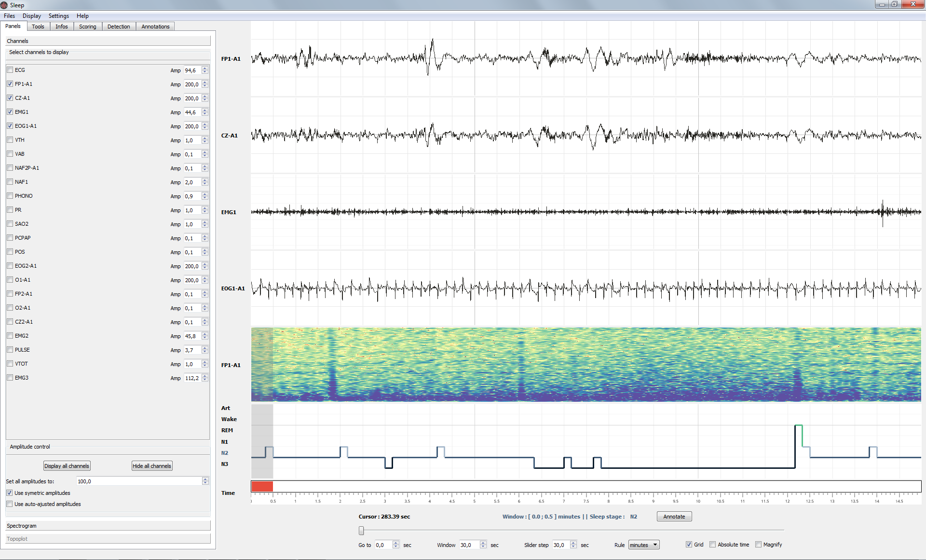This screenshot has height=560, width=926.
Task: Open the Rule minutes dropdown
Action: (644, 545)
